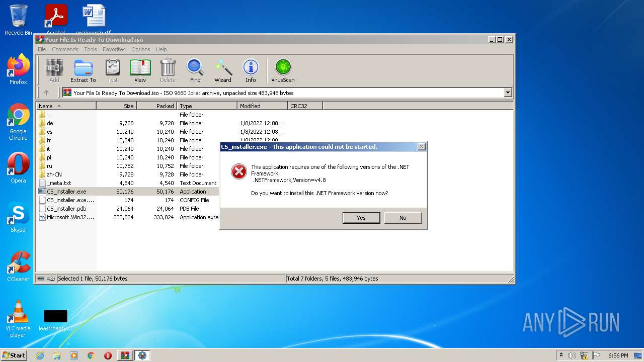Launch CCleaner desktop shortcut
The height and width of the screenshot is (362, 644).
18,266
